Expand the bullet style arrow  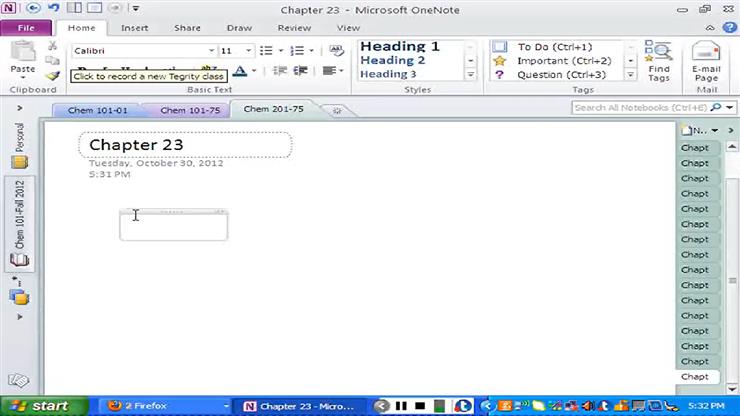click(281, 51)
